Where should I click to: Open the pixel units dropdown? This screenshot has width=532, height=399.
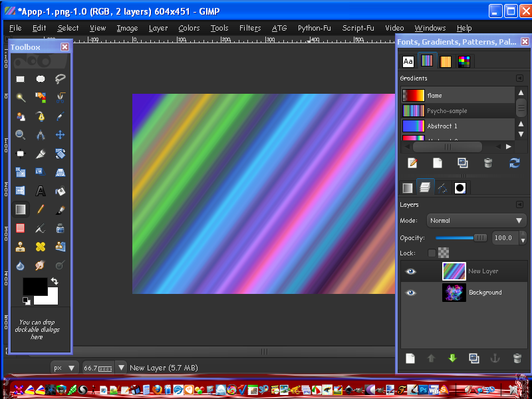(63, 367)
